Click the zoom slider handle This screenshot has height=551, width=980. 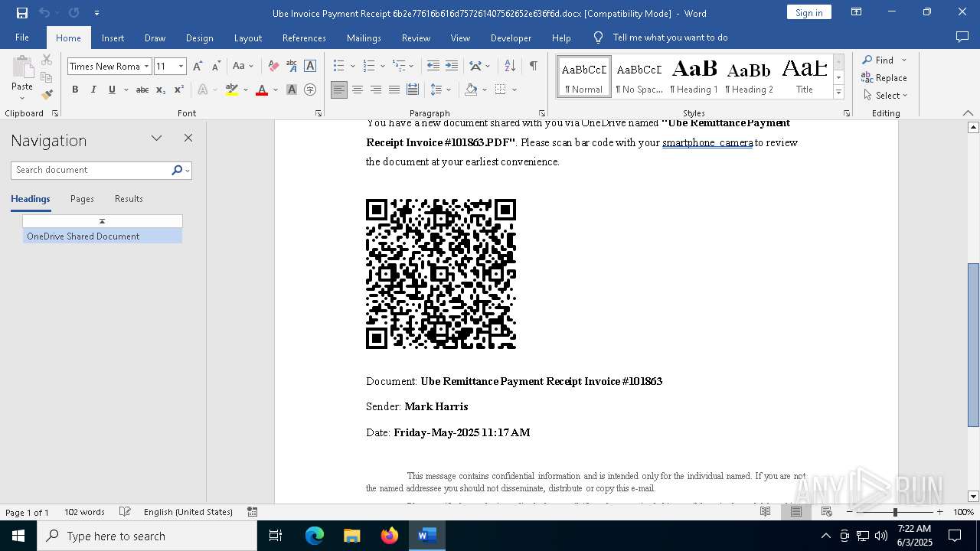[x=895, y=512]
